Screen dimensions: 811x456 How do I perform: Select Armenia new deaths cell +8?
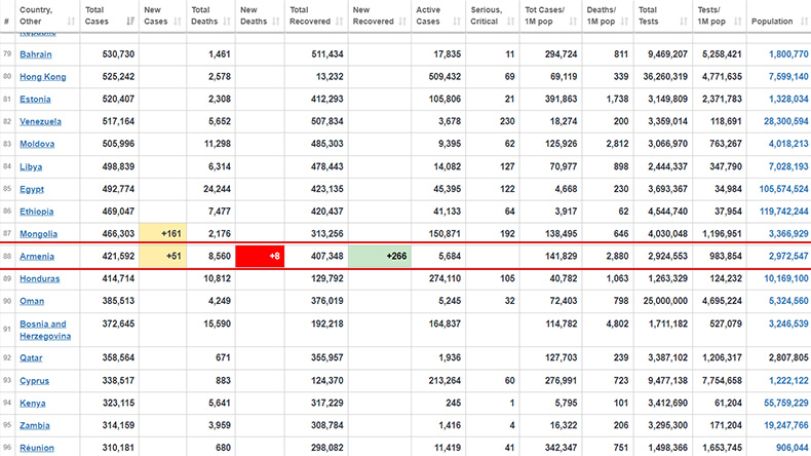click(x=260, y=256)
